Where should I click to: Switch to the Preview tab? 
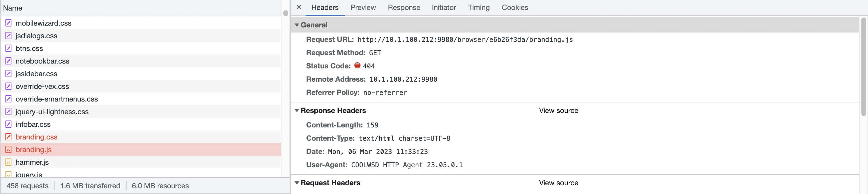pos(363,8)
